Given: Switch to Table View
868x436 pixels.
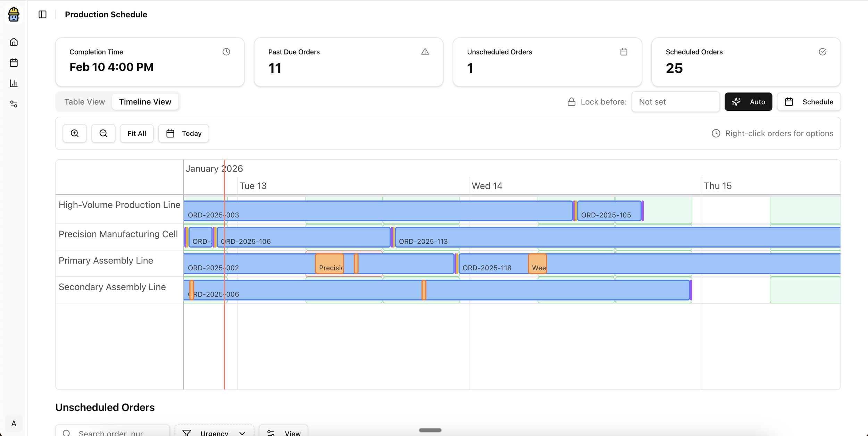Looking at the screenshot, I should coord(84,101).
